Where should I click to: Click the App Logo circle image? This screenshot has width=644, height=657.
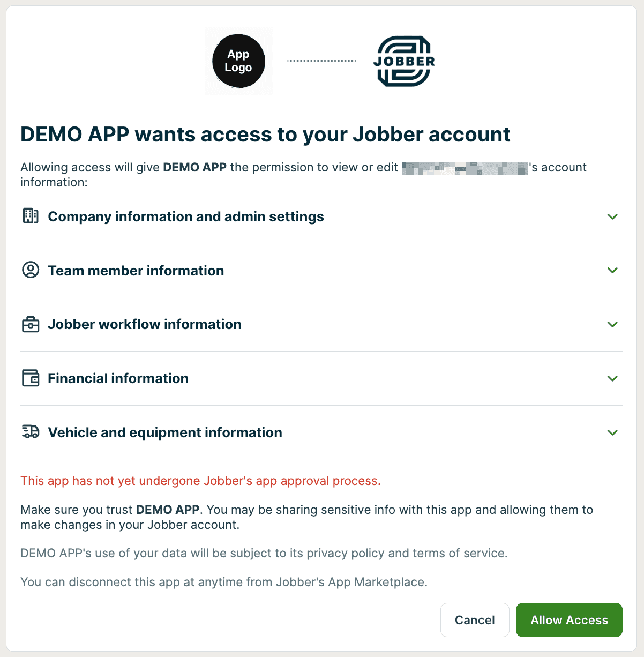click(238, 61)
